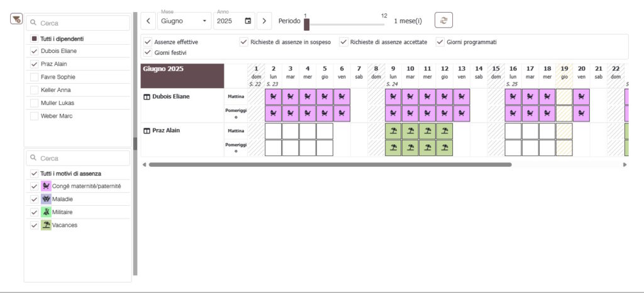Click scroll right arrow of the calendar
This screenshot has height=294, width=644.
coord(625,164)
